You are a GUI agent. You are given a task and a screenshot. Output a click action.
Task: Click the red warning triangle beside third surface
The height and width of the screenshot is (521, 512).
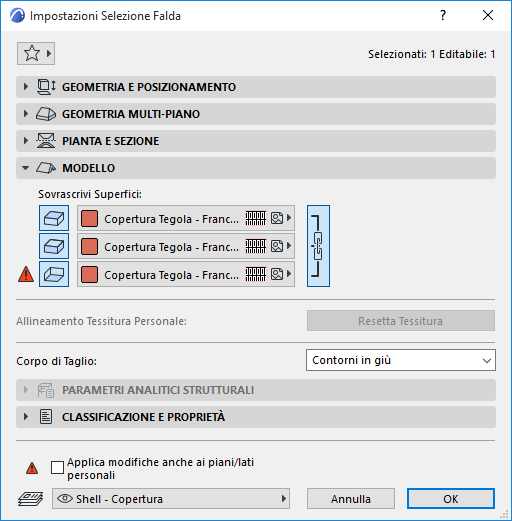pyautogui.click(x=26, y=274)
